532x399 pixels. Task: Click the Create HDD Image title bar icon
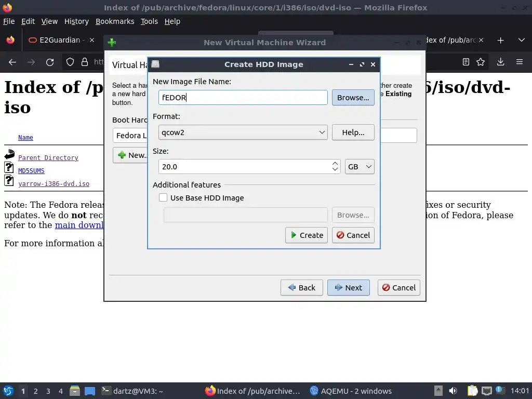(155, 64)
